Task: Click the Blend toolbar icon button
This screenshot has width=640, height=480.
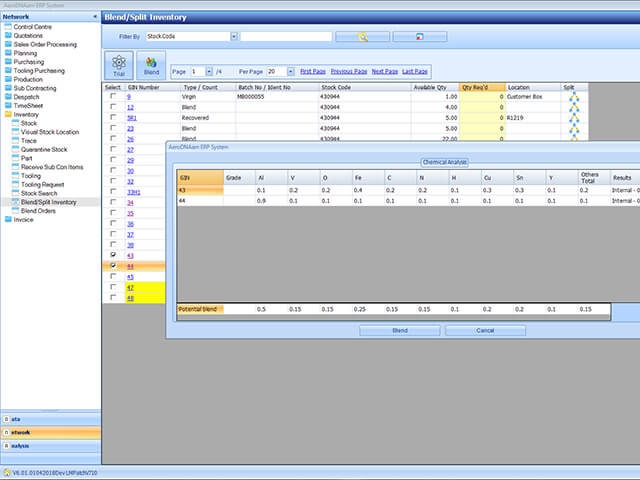Action: coord(151,65)
